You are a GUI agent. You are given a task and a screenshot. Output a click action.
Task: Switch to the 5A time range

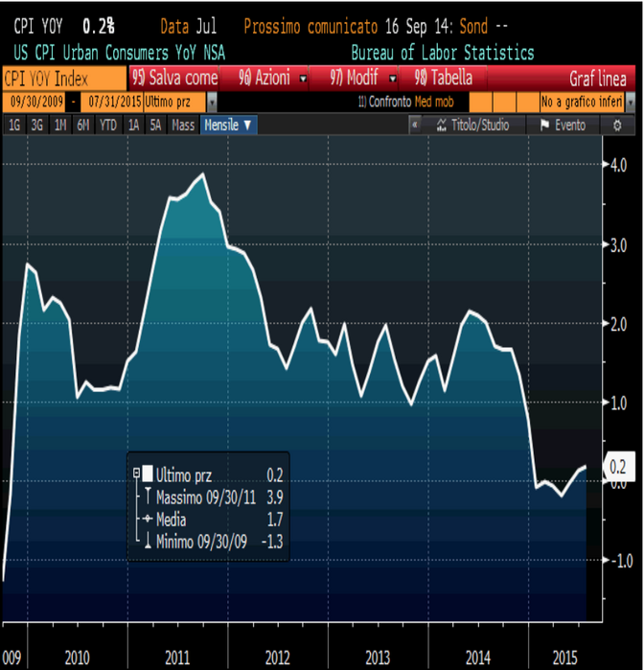155,126
